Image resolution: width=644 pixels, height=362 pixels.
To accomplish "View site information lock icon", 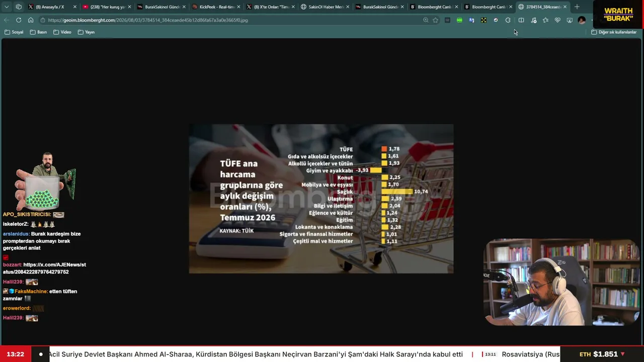I will pos(43,20).
